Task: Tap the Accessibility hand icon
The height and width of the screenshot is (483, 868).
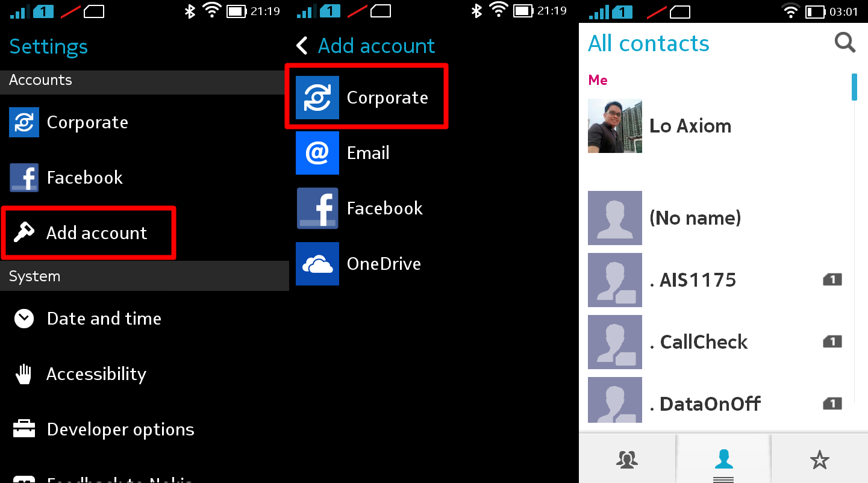Action: tap(24, 374)
